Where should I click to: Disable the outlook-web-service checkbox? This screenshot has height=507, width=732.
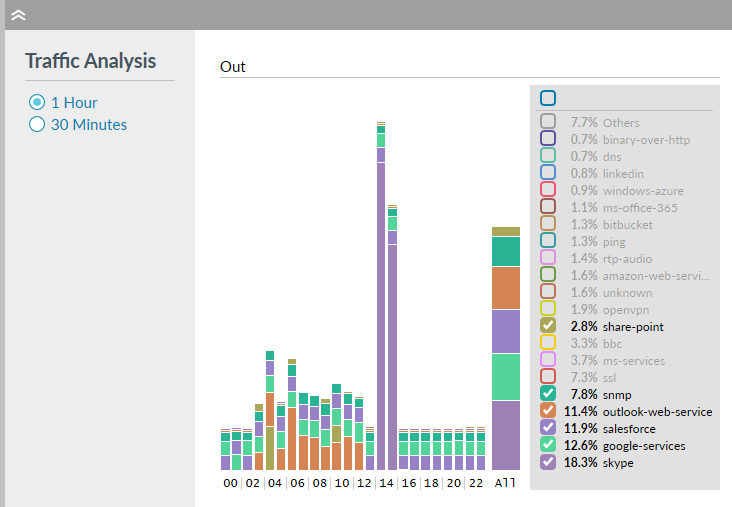[548, 411]
